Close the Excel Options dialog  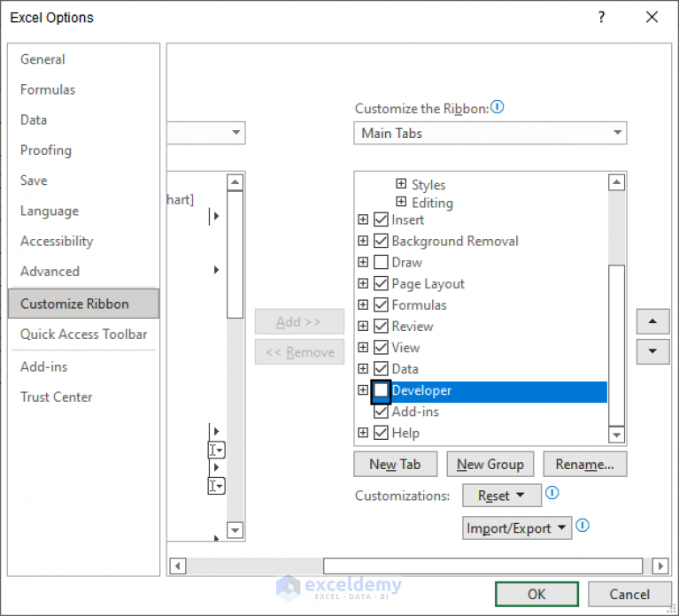point(652,18)
